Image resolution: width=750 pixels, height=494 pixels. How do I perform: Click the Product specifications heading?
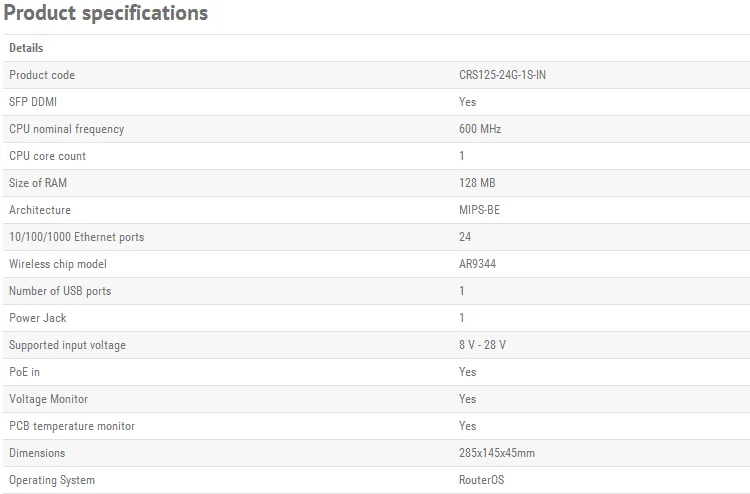click(106, 13)
